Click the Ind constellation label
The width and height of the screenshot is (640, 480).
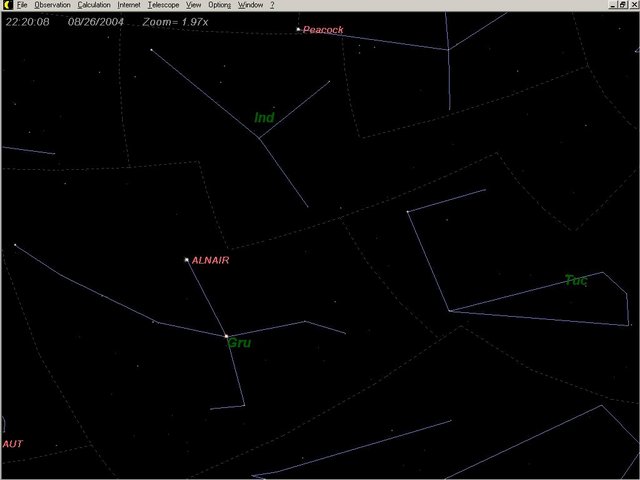(x=264, y=118)
